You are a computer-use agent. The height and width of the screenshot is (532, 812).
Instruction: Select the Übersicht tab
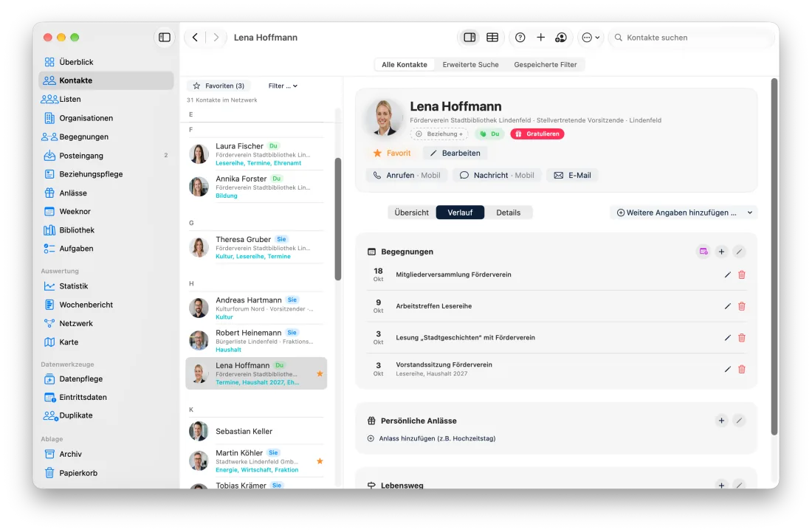pyautogui.click(x=412, y=213)
